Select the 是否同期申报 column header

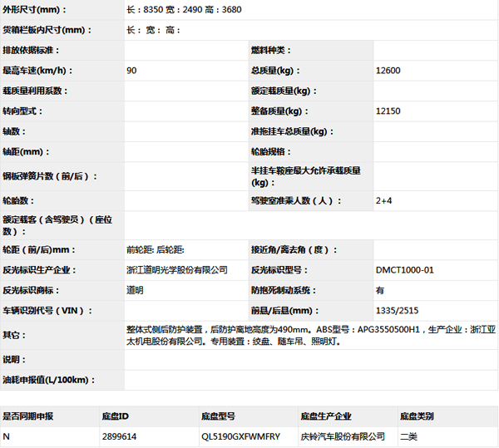pyautogui.click(x=28, y=416)
